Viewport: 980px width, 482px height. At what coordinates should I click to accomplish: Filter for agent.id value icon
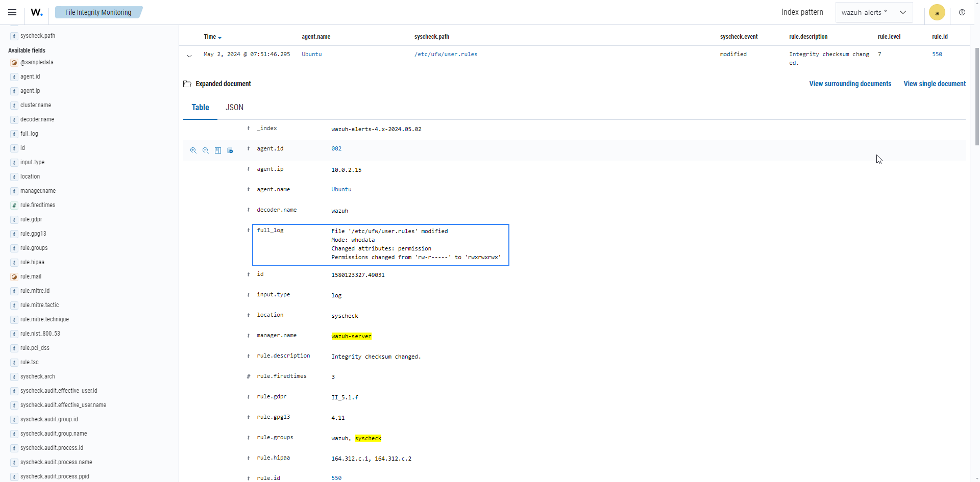(x=193, y=150)
